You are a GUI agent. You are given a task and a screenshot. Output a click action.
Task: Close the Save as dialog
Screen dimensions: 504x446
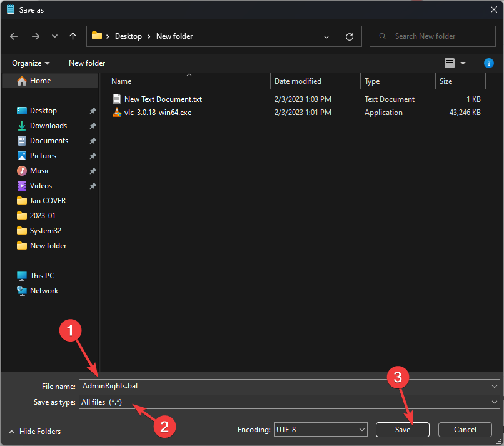pyautogui.click(x=494, y=9)
